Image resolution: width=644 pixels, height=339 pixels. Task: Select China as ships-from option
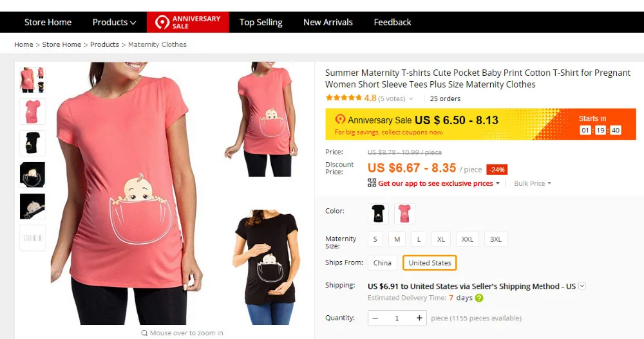pyautogui.click(x=383, y=262)
